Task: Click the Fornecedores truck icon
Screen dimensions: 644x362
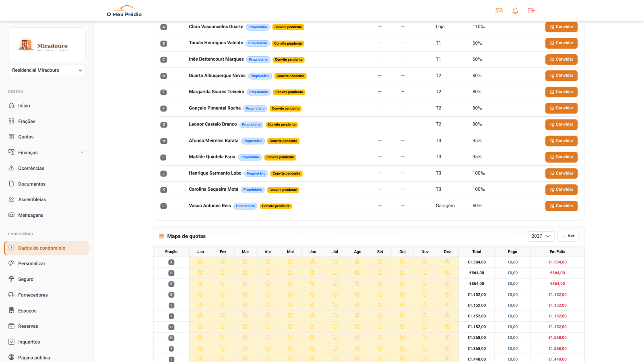Action: click(12, 295)
